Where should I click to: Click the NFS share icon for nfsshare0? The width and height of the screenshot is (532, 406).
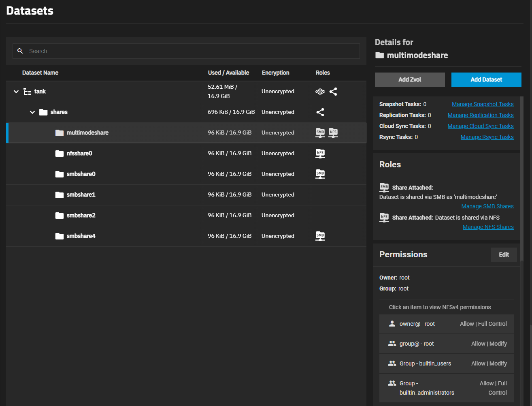[320, 153]
